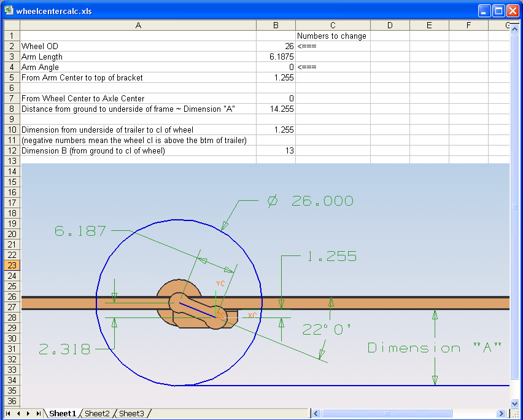Select column C header
Viewport: 523px width, 420px height.
point(333,25)
